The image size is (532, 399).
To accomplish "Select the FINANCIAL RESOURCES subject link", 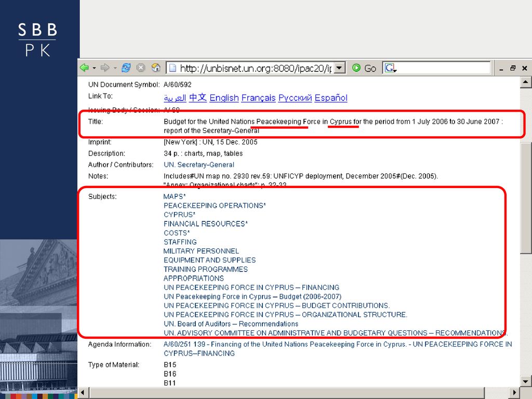I will tap(206, 224).
